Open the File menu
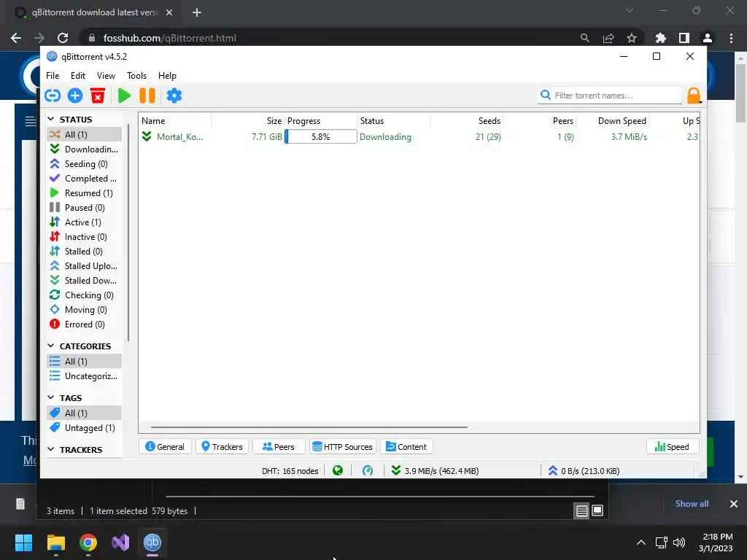Screen dimensions: 747x560 (x=53, y=76)
